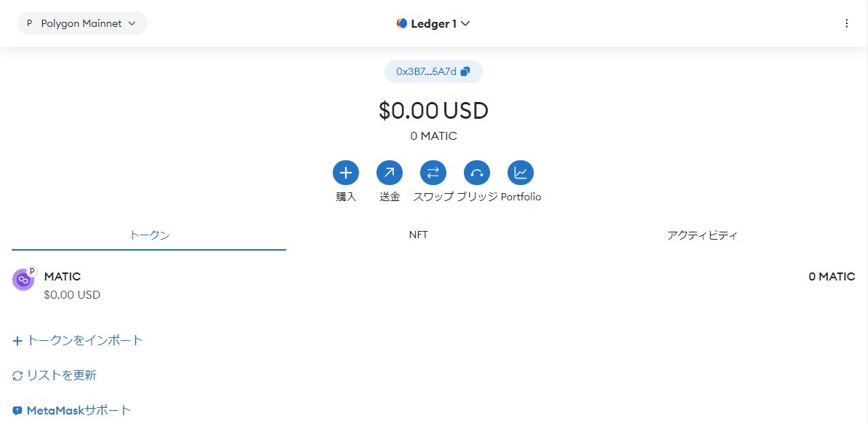Open the three-dot options menu
868x424 pixels.
(x=846, y=23)
